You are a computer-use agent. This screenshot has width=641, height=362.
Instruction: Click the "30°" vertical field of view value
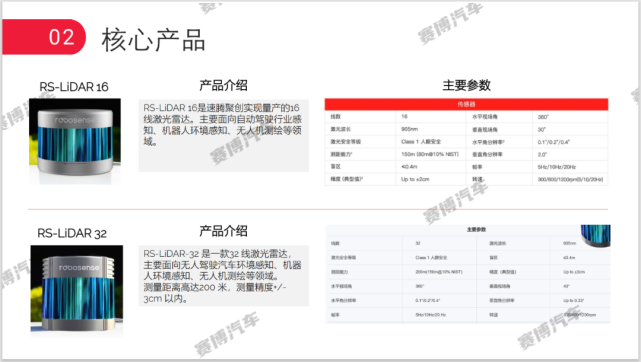point(542,130)
